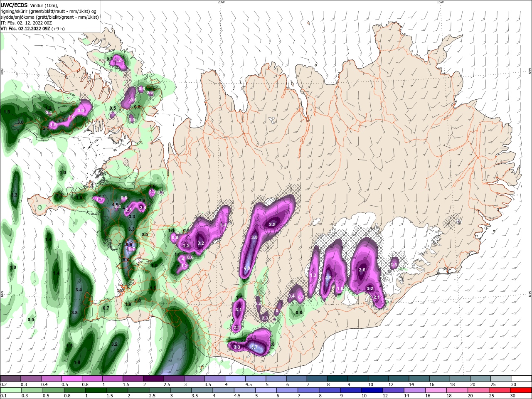Pick the light pink 16 rain legend swatch

[436, 390]
